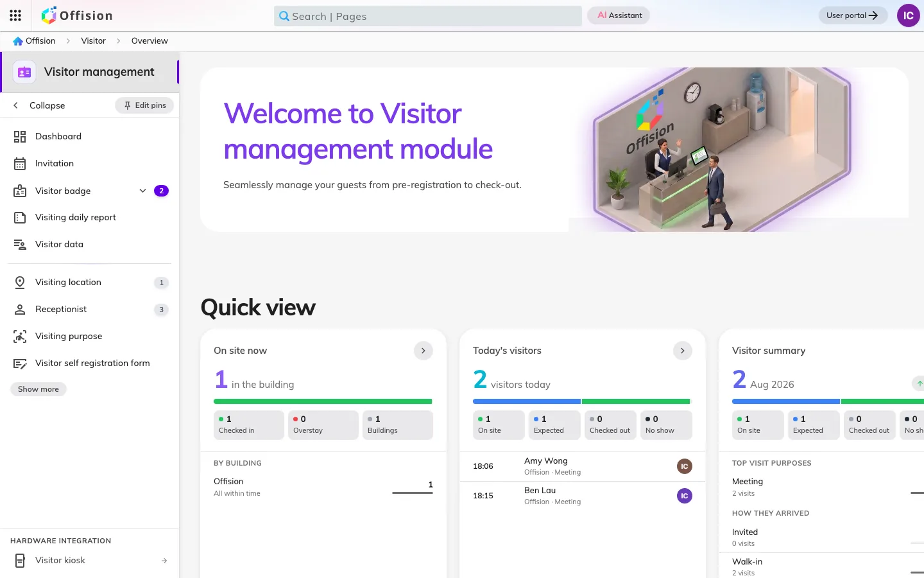Click the Receptionist person icon

point(20,310)
